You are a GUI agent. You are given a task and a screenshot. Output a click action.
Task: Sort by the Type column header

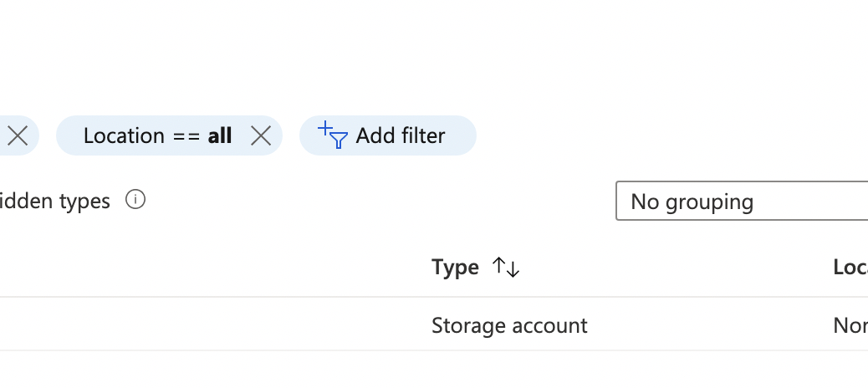click(455, 268)
